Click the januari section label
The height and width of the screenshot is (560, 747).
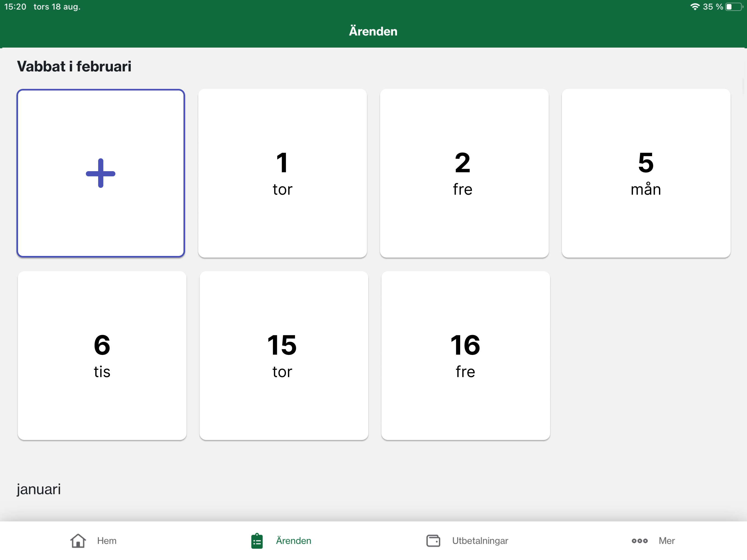pos(39,489)
